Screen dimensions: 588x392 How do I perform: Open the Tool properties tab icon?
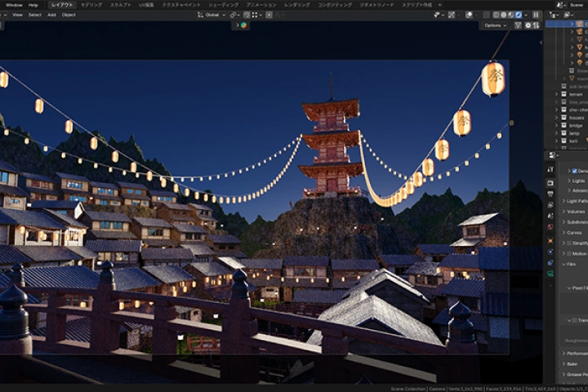coord(550,170)
